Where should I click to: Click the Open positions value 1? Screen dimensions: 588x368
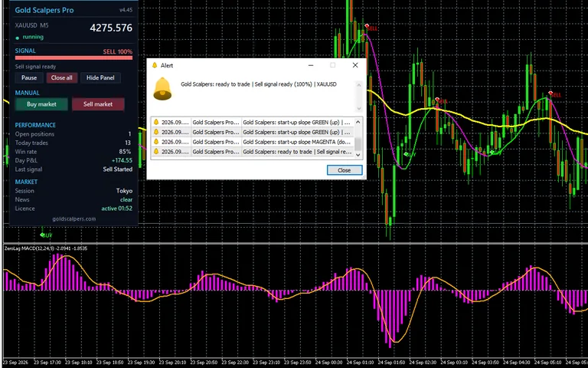[x=129, y=134]
